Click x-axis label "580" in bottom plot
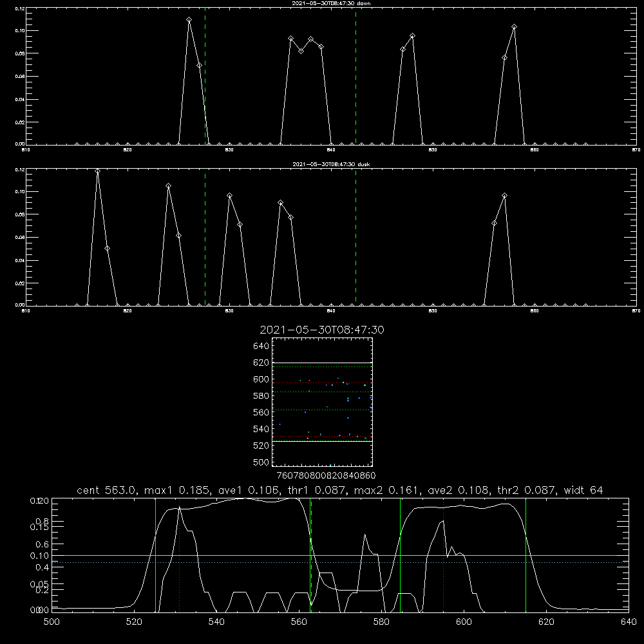 381,622
